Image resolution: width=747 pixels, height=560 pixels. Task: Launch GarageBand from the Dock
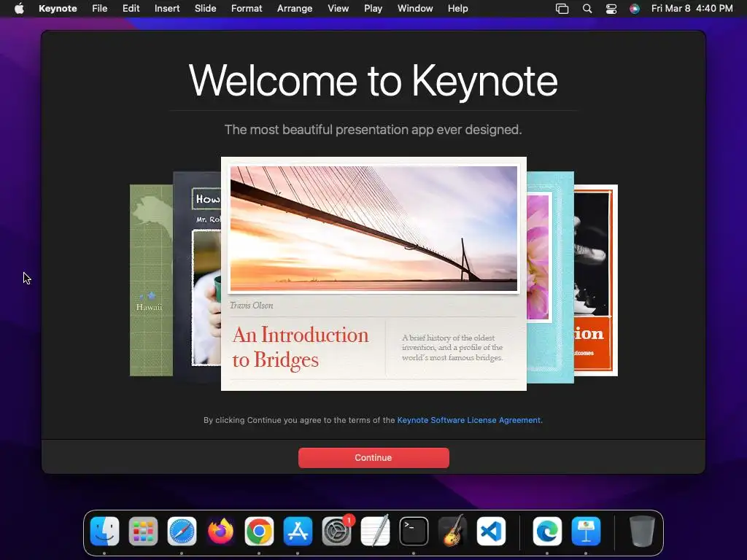[x=452, y=531]
